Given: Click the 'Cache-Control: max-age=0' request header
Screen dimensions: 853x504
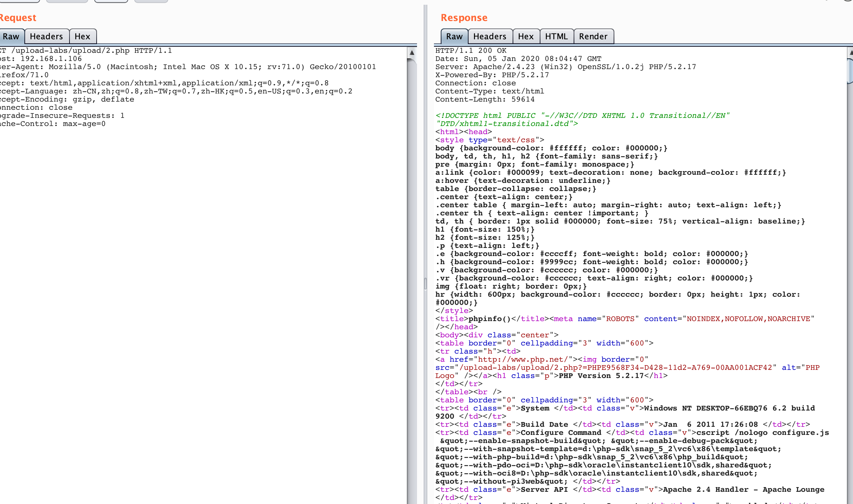Looking at the screenshot, I should (x=53, y=124).
